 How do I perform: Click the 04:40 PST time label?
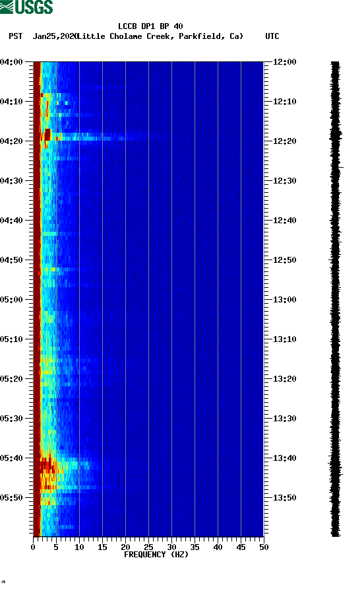tap(12, 221)
